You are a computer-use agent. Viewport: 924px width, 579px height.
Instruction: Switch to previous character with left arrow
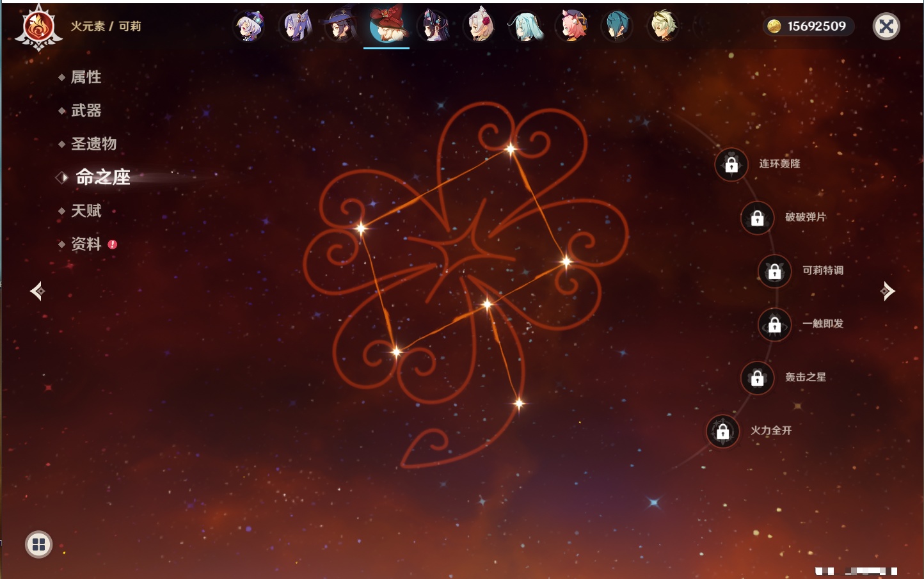(x=37, y=291)
